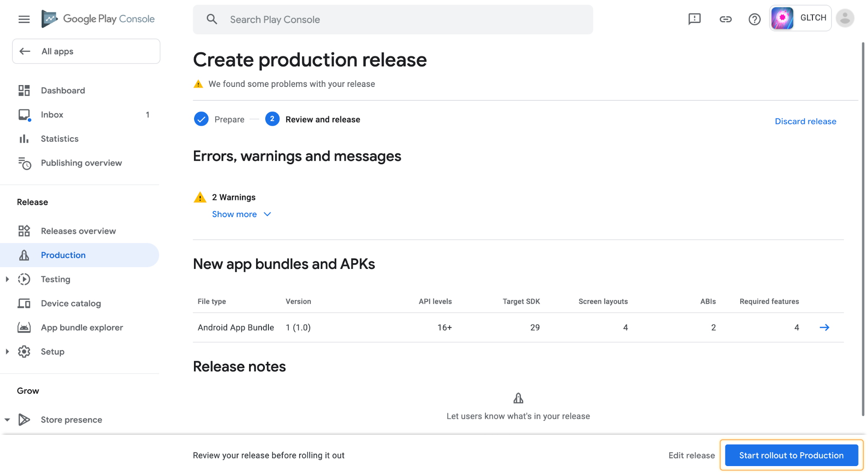Viewport: 868px width, 476px height.
Task: Click the Prepare step checkmark
Action: [201, 119]
